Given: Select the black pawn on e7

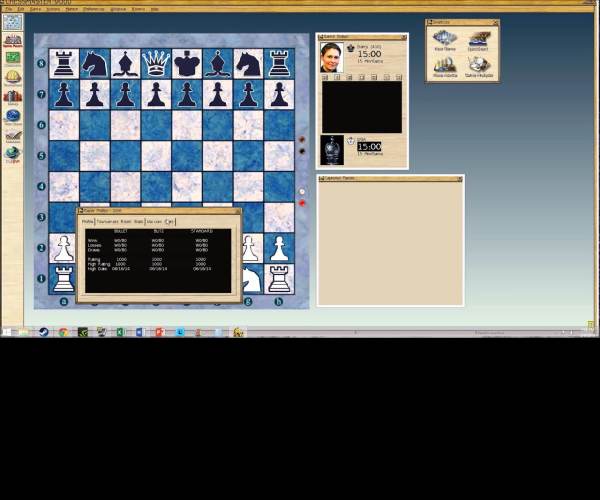Looking at the screenshot, I should pyautogui.click(x=187, y=94).
